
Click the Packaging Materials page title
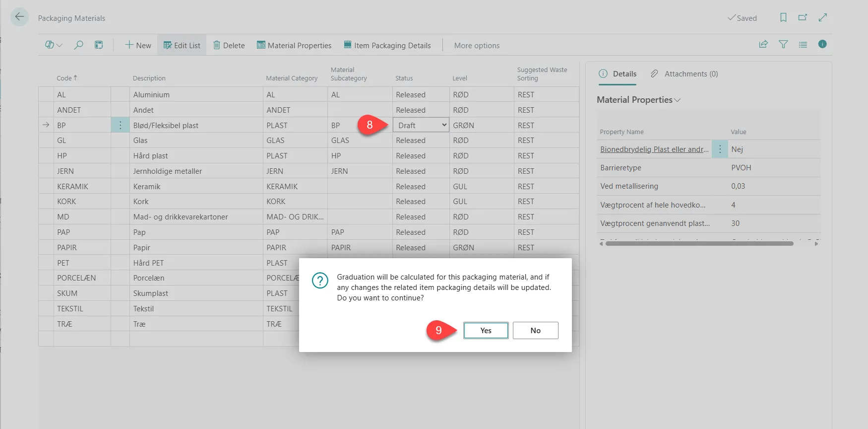point(71,18)
